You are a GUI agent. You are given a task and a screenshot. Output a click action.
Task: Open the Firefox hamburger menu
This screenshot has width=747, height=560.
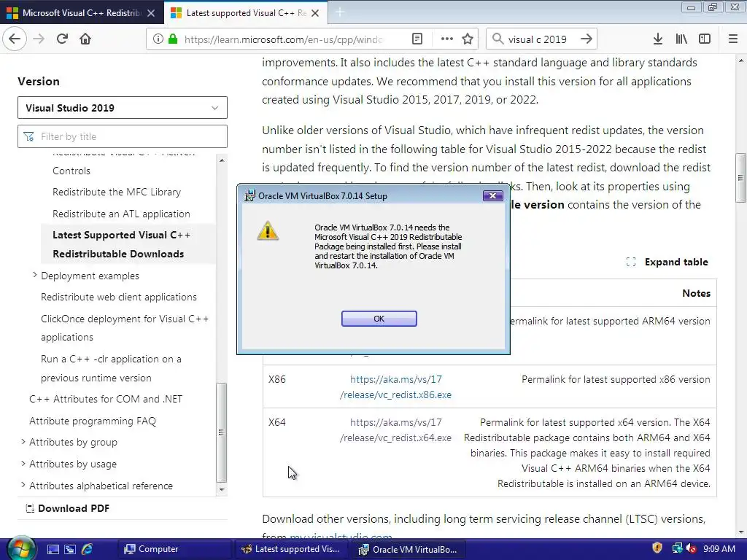pyautogui.click(x=733, y=39)
